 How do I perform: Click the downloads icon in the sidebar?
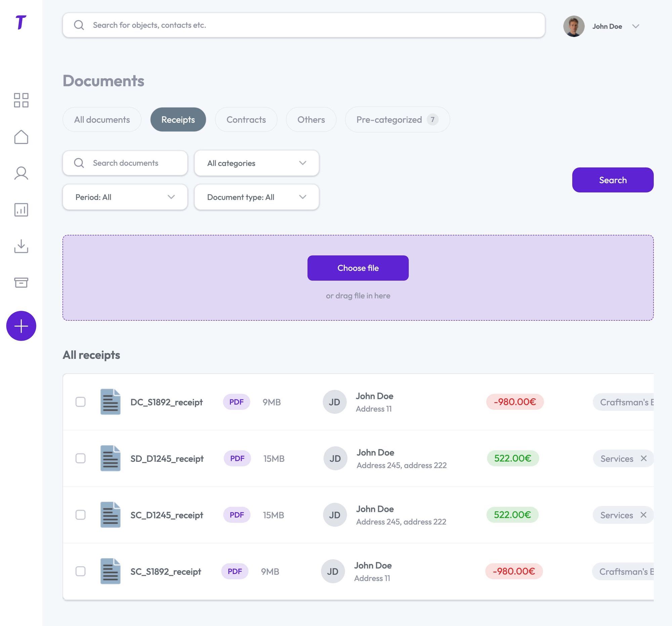coord(21,247)
